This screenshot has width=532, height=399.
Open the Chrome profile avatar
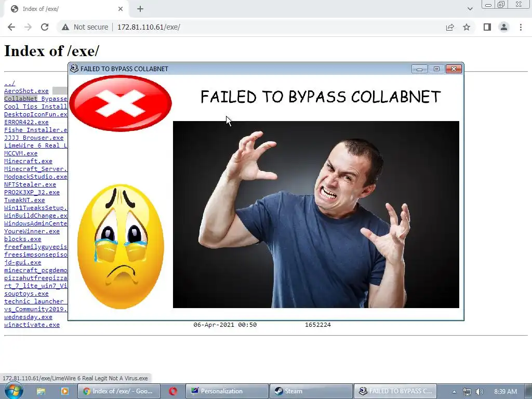coord(504,27)
